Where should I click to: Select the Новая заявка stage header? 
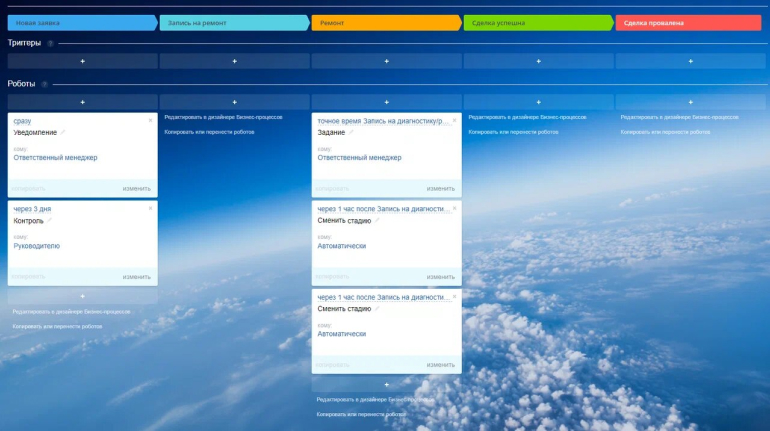(82, 23)
